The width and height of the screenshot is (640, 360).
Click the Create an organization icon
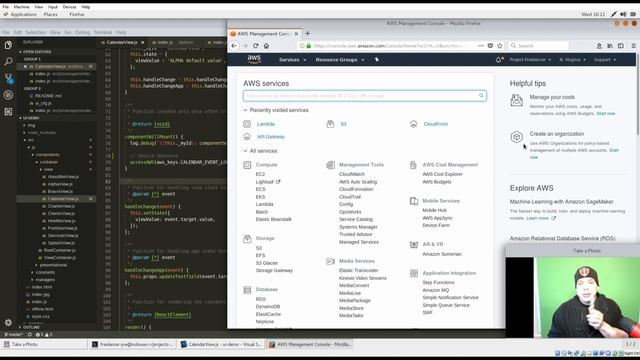pyautogui.click(x=516, y=137)
